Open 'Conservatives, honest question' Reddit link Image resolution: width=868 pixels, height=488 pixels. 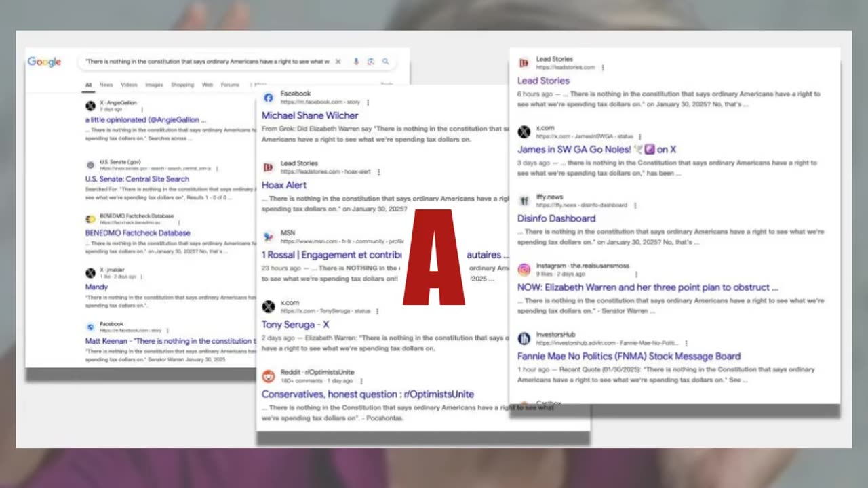tap(368, 394)
